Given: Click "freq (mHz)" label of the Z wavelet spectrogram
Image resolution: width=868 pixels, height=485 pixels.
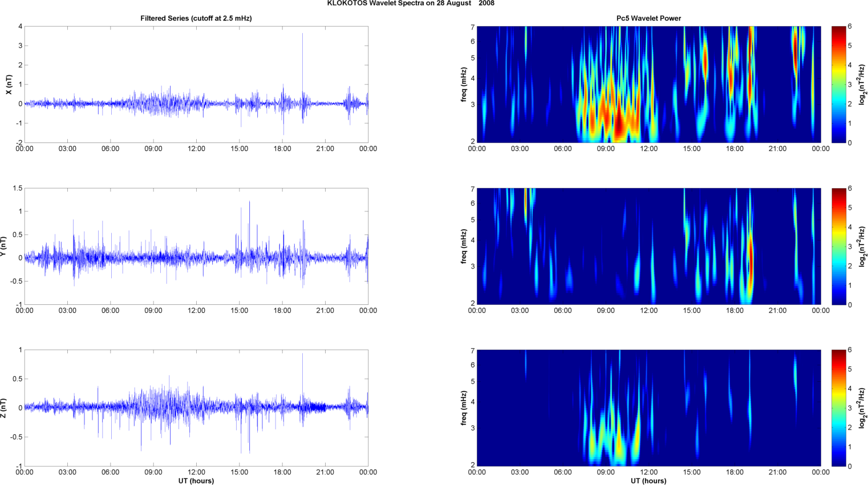Looking at the screenshot, I should tap(464, 408).
